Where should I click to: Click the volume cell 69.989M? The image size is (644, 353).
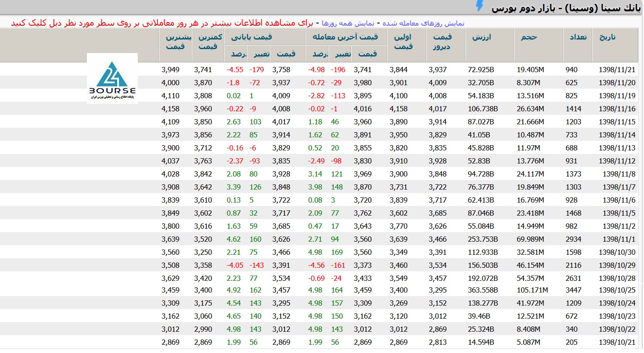pyautogui.click(x=530, y=239)
